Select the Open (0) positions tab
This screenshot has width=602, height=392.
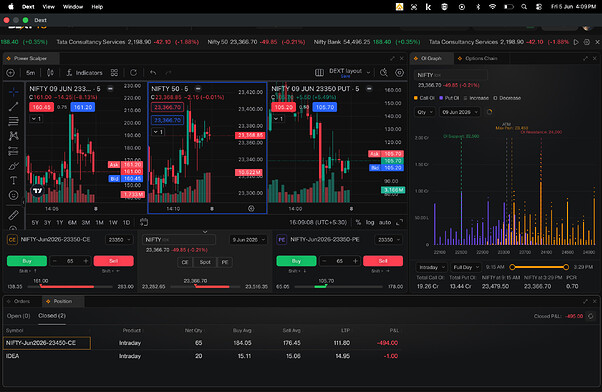pyautogui.click(x=18, y=316)
